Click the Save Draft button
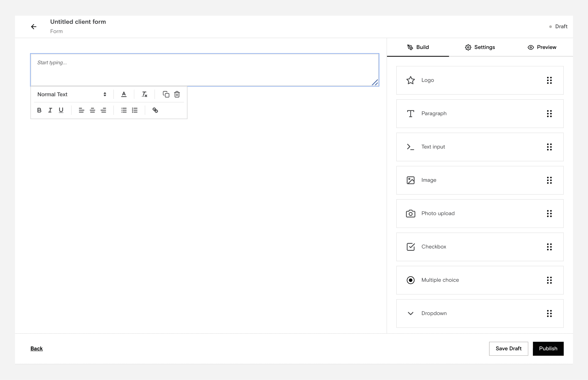Image resolution: width=588 pixels, height=380 pixels. click(x=508, y=348)
